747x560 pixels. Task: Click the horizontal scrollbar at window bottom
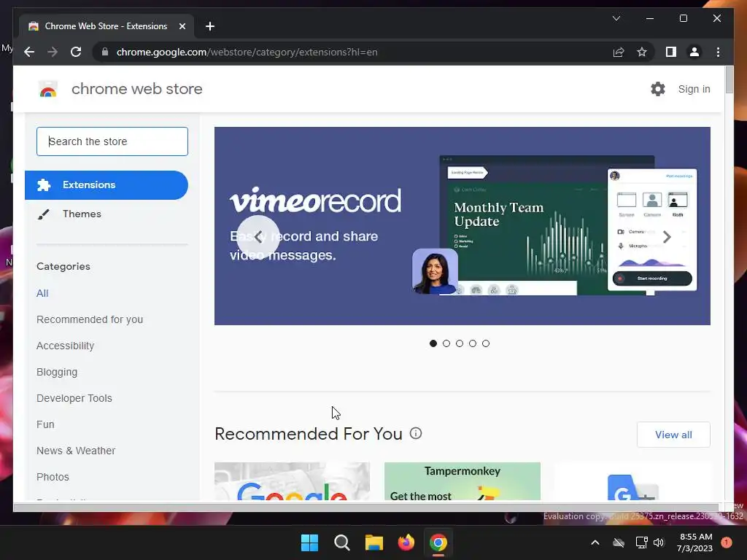tap(366, 507)
